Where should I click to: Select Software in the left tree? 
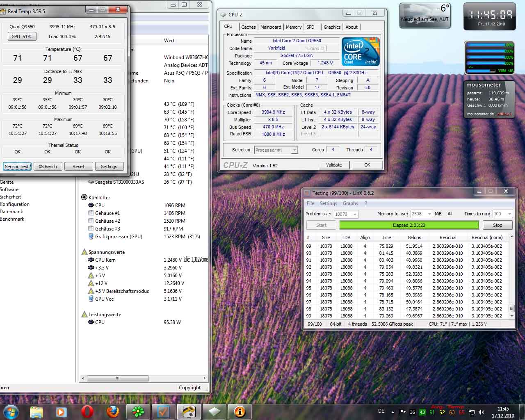(x=9, y=189)
